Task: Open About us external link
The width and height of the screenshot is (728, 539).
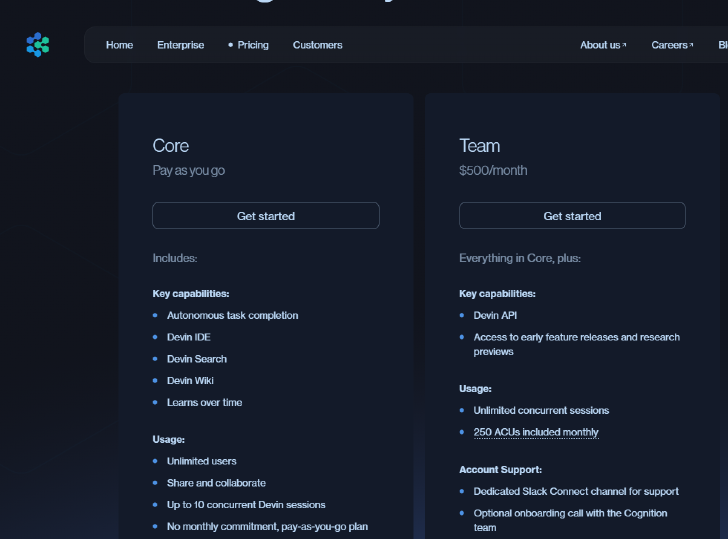Action: pos(603,45)
